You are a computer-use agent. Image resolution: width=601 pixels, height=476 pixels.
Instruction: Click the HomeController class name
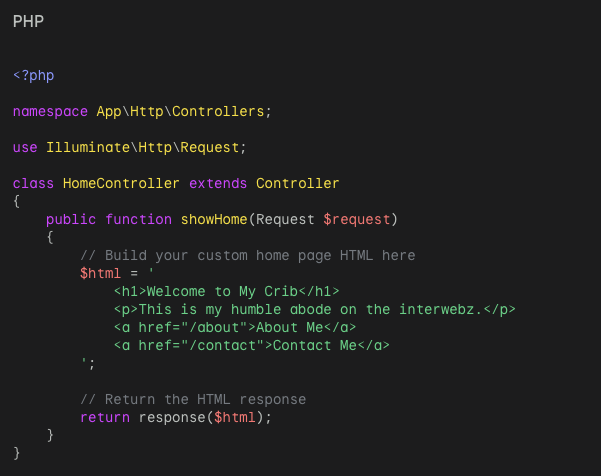tap(121, 184)
